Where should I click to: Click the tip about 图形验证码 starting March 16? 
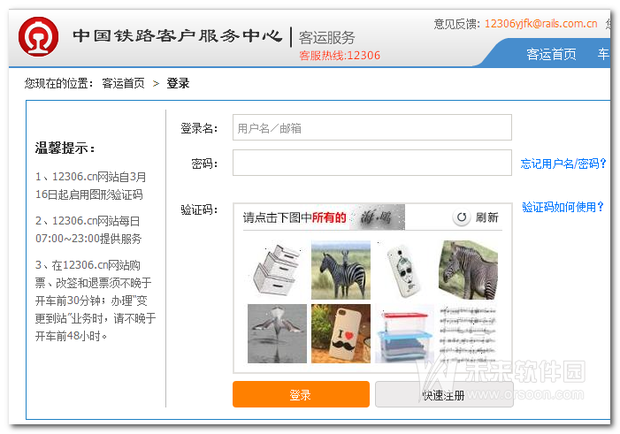(x=91, y=185)
